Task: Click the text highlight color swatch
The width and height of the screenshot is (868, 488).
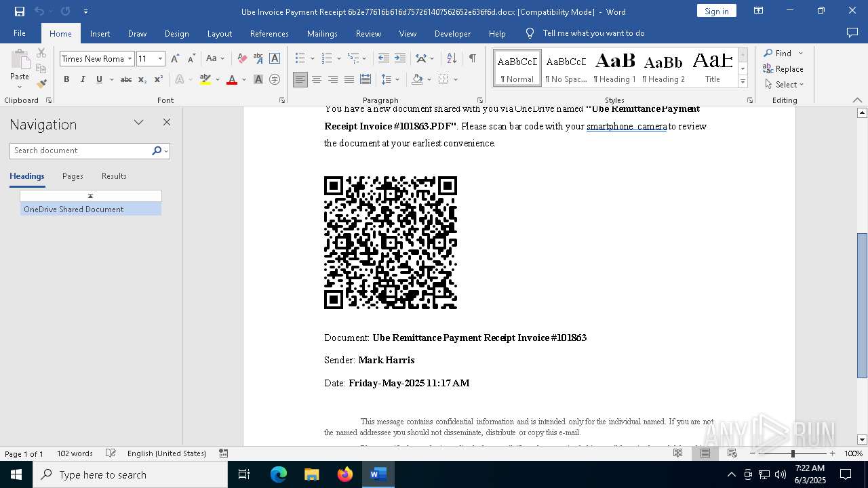Action: tap(205, 79)
